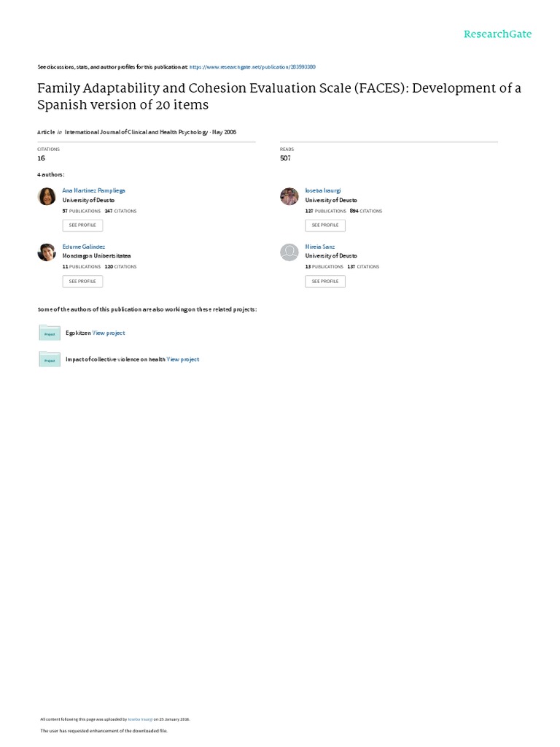Screen dimensions: 560x747
Task: Open Mireia Sanz's author name link
Action: pos(320,247)
